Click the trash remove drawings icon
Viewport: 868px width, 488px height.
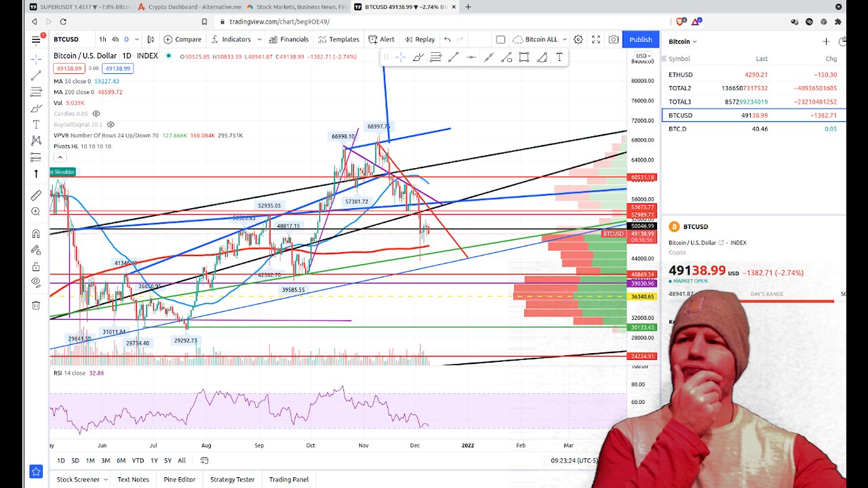(36, 305)
